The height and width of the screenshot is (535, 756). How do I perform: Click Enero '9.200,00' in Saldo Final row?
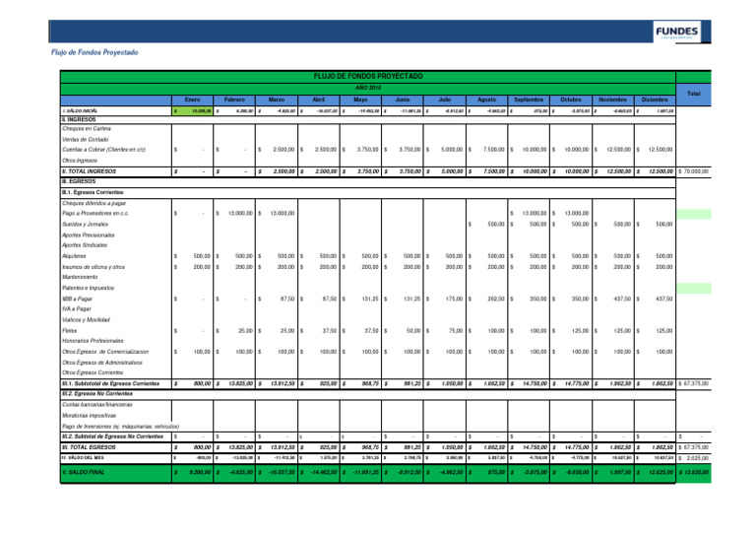[x=200, y=472]
